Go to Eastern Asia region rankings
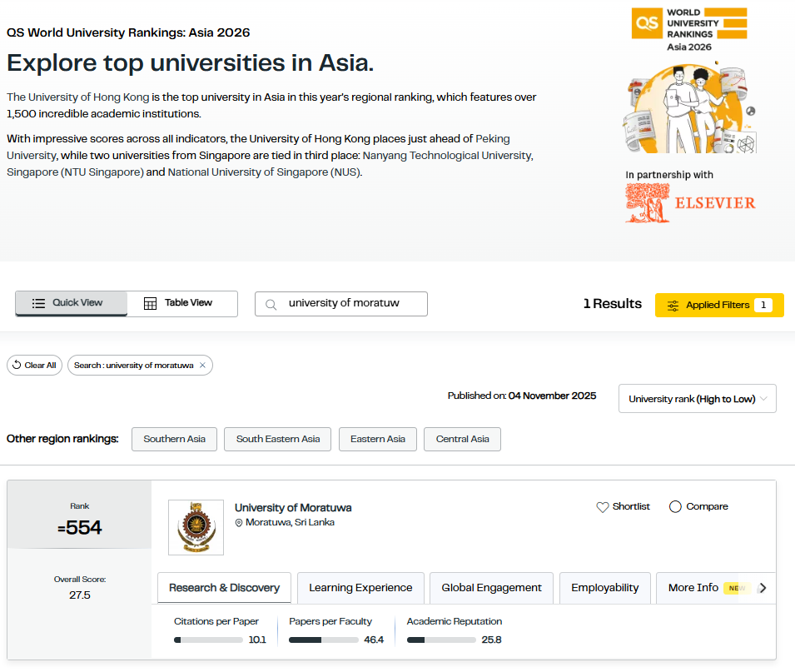 (x=378, y=439)
